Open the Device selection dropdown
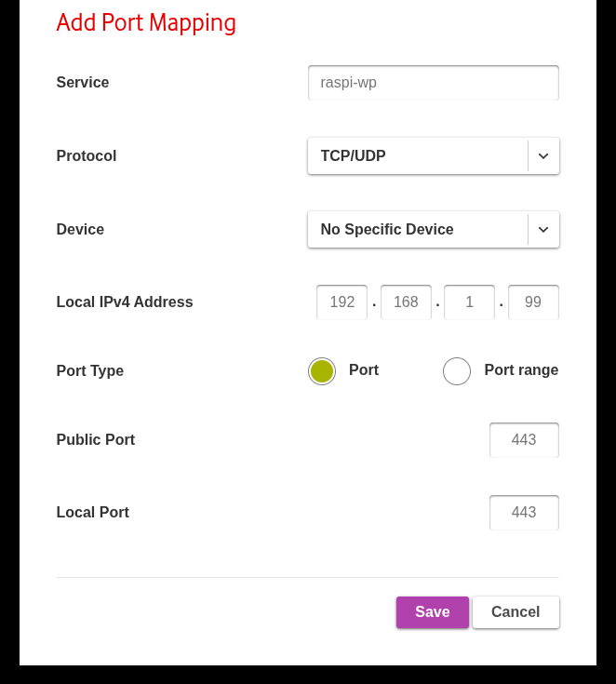The width and height of the screenshot is (616, 684). point(418,229)
